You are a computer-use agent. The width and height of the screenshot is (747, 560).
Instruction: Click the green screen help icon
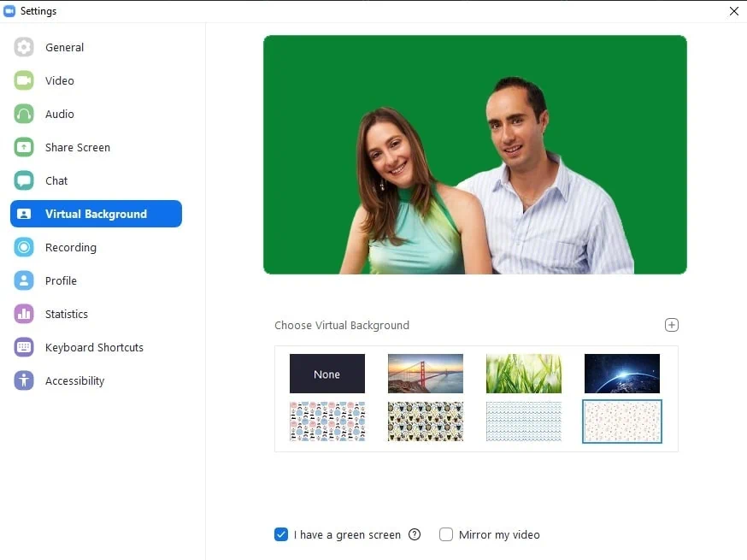pyautogui.click(x=415, y=535)
